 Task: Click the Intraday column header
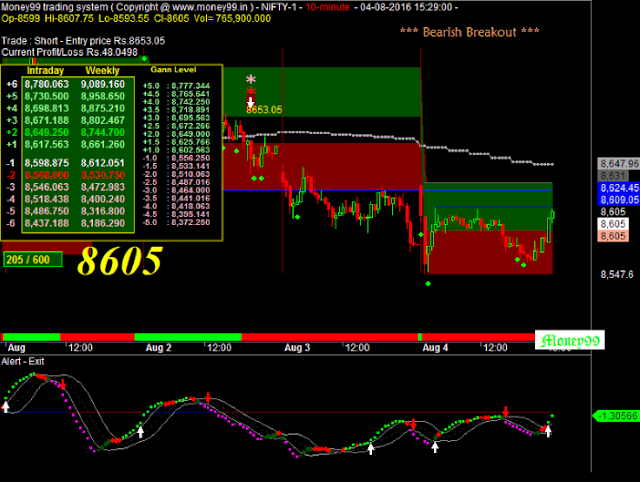tap(45, 71)
